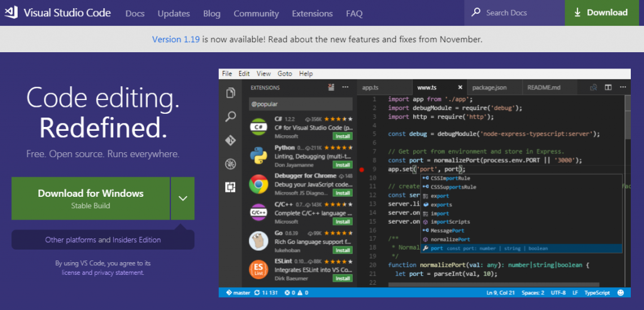Open the Debug bug icon in activity bar
The image size is (644, 310).
pyautogui.click(x=231, y=164)
